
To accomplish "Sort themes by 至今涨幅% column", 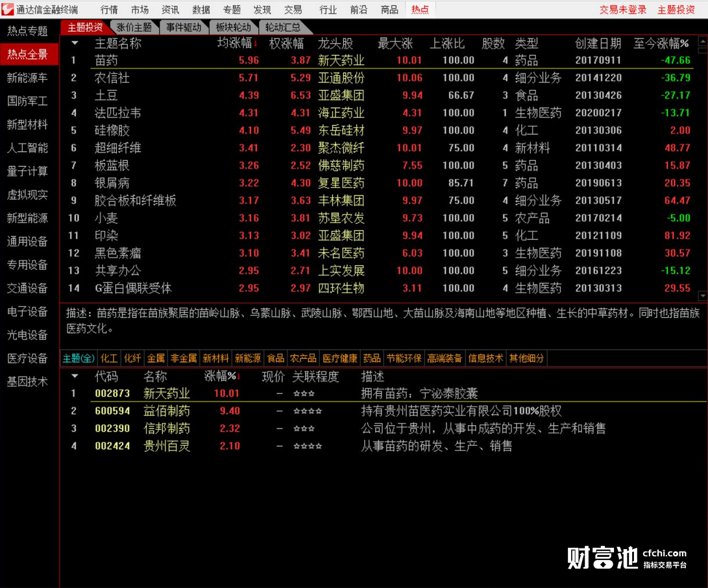I will click(661, 43).
